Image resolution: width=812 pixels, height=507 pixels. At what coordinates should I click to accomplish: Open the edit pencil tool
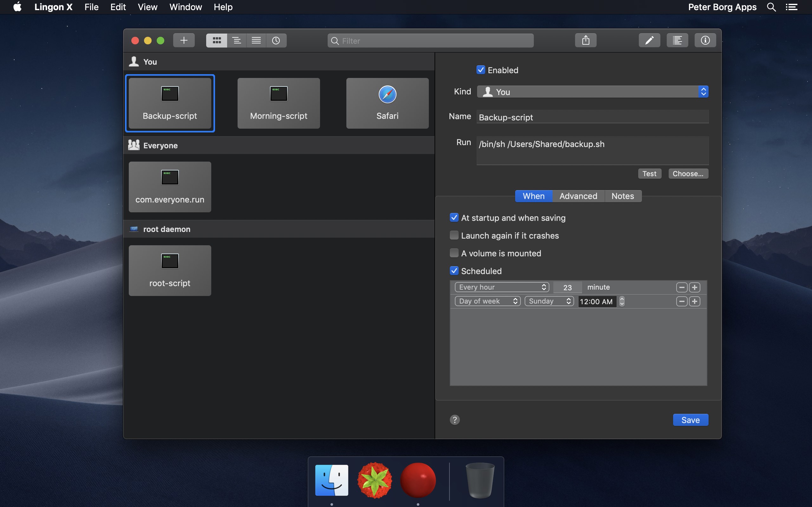[650, 40]
